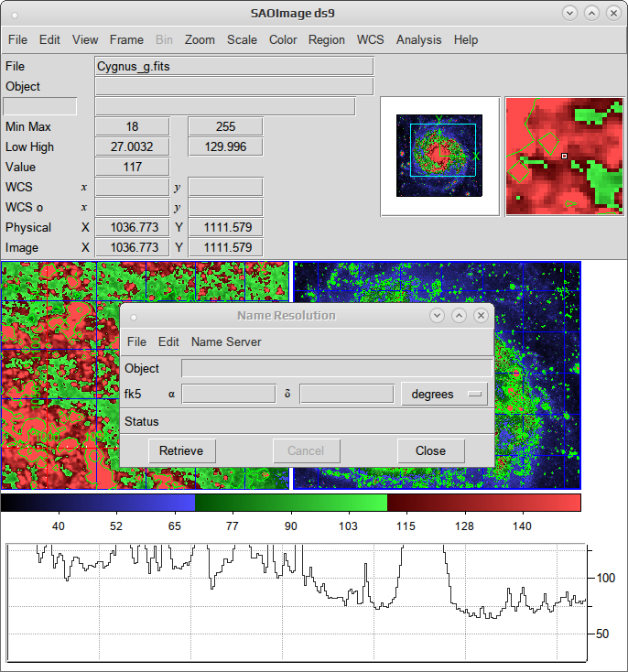
Task: Open the View menu
Action: (x=85, y=40)
